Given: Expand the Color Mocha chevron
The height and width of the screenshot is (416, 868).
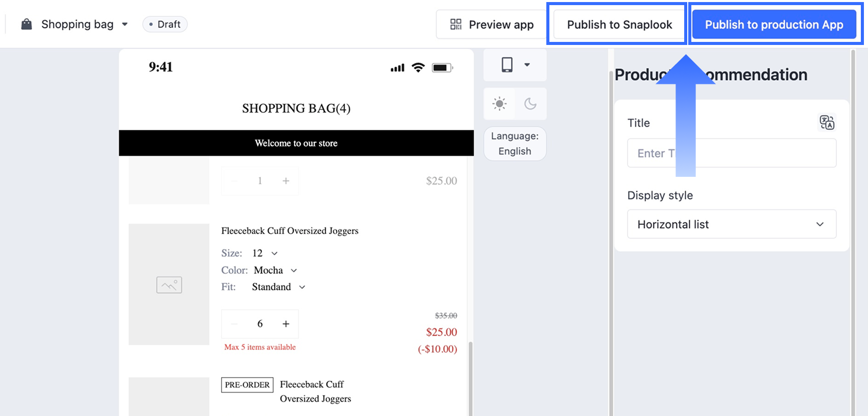Looking at the screenshot, I should (294, 270).
